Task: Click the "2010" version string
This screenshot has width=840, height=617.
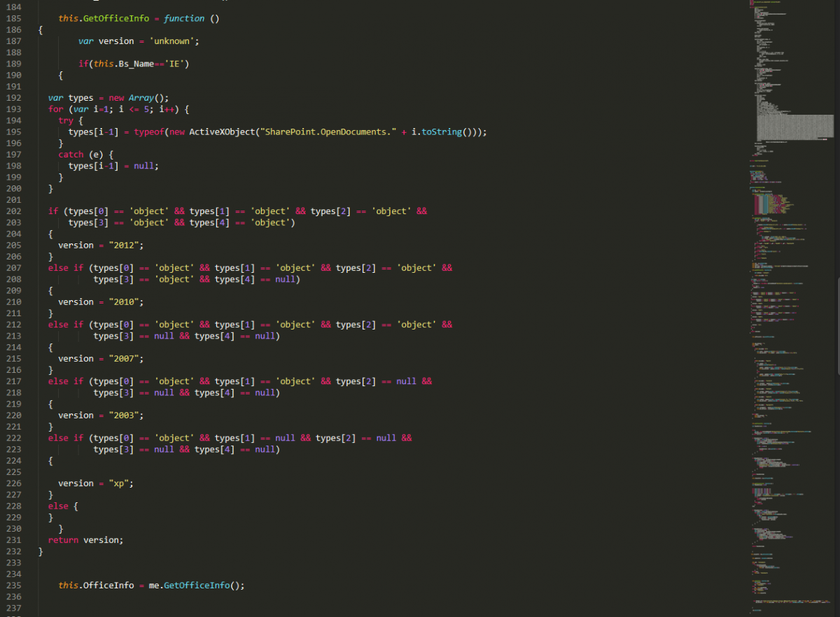Action: point(126,302)
